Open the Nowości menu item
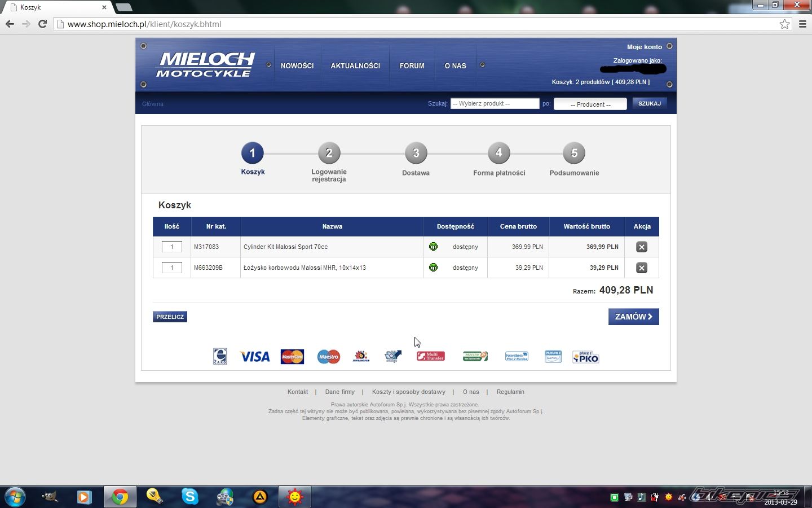Screen dimensions: 812x508 pos(297,65)
